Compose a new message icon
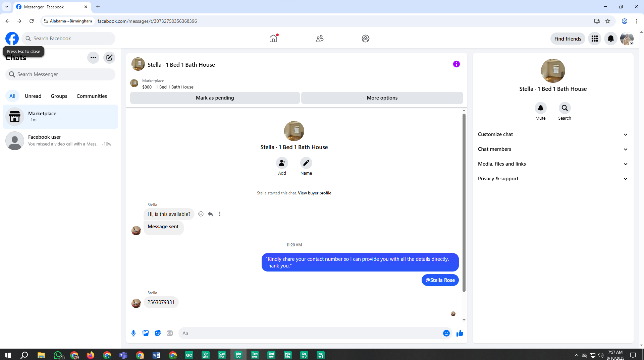 tap(109, 58)
